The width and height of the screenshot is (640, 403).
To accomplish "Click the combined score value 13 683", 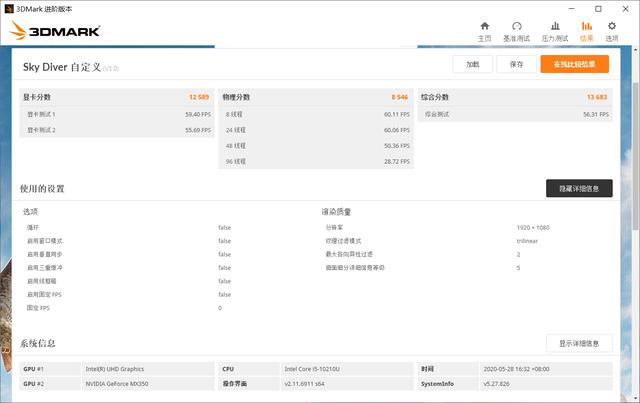I will pyautogui.click(x=597, y=97).
